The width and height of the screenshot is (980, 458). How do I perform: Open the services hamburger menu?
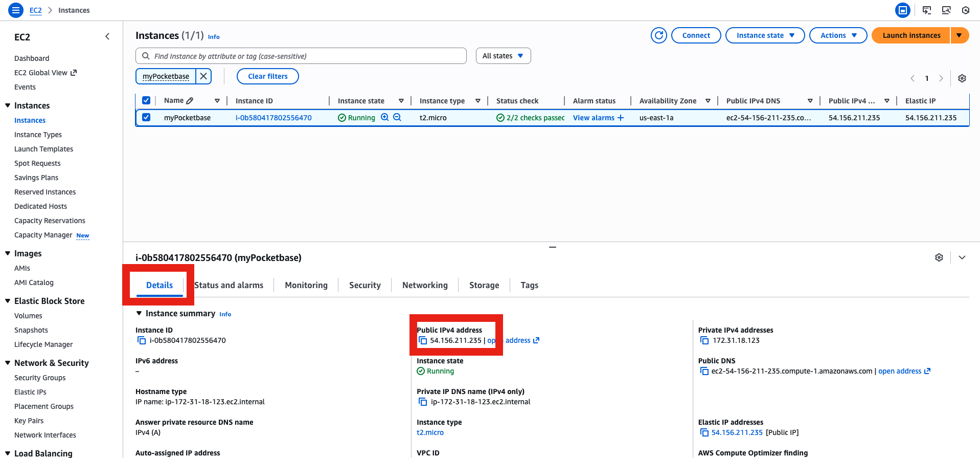16,10
